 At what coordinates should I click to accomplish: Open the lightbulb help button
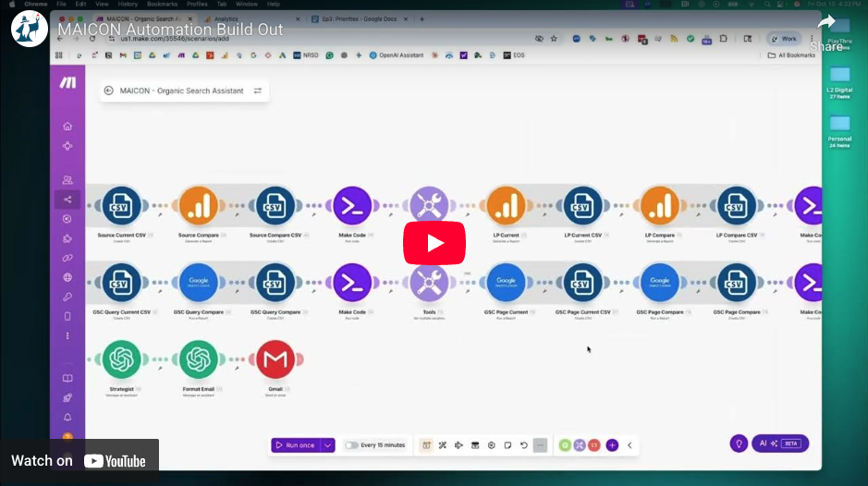pyautogui.click(x=739, y=443)
